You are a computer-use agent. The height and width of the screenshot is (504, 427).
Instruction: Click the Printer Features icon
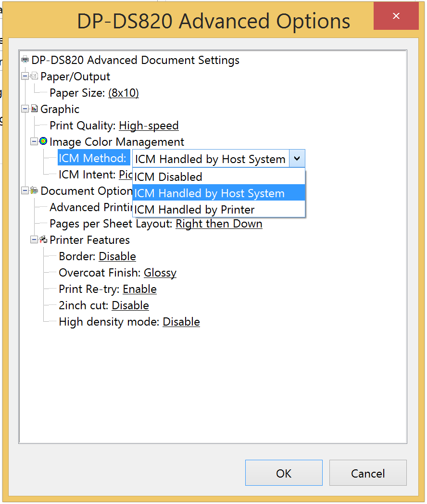pyautogui.click(x=43, y=239)
